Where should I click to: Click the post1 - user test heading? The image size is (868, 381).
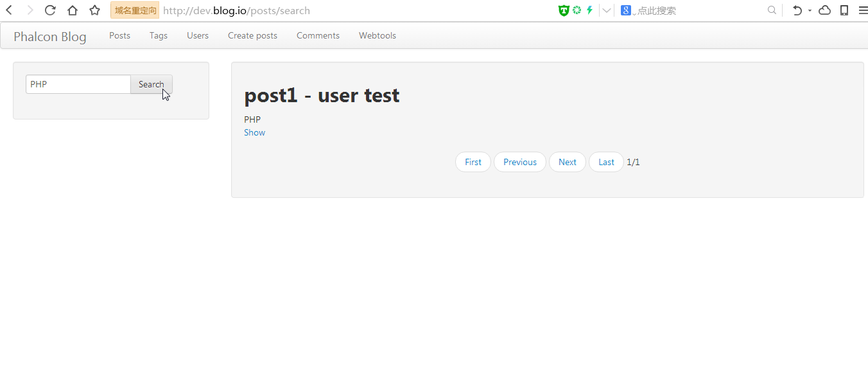(x=322, y=95)
